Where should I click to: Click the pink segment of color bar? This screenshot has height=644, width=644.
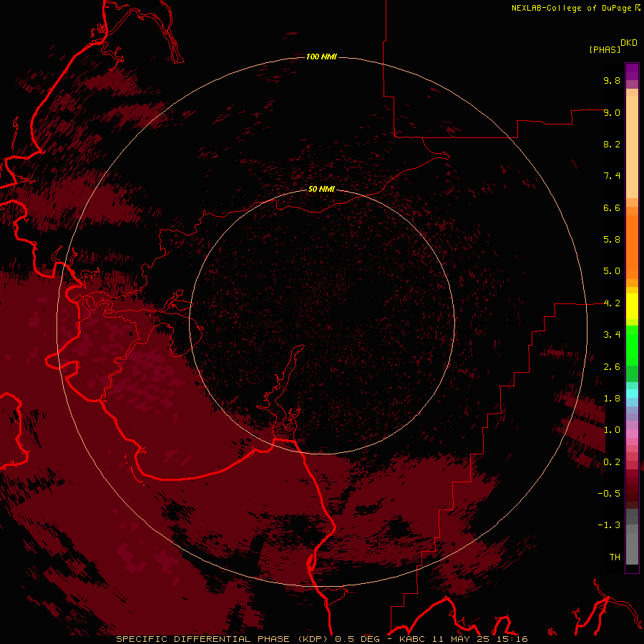point(632,434)
